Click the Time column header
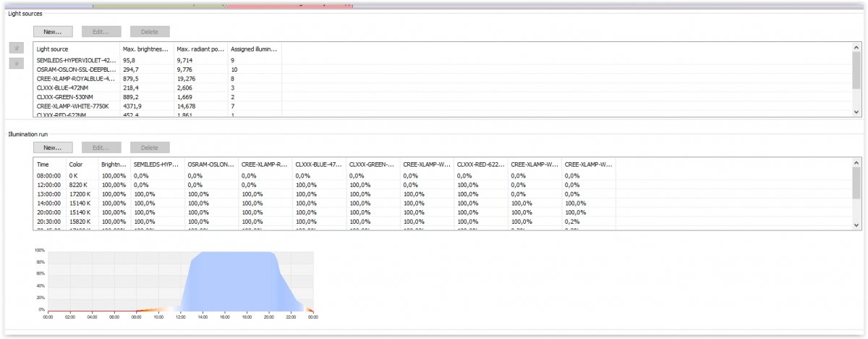Screen dimensions: 868x339 (50, 164)
